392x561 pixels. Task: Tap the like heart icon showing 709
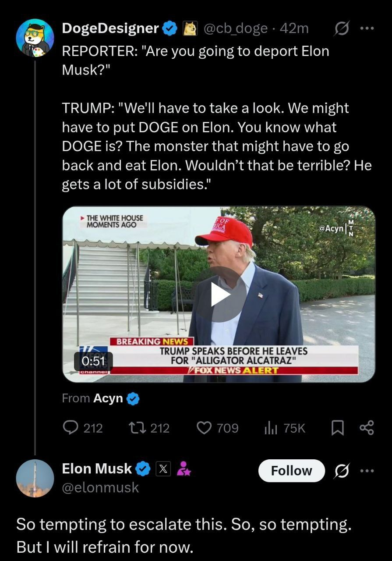[204, 428]
